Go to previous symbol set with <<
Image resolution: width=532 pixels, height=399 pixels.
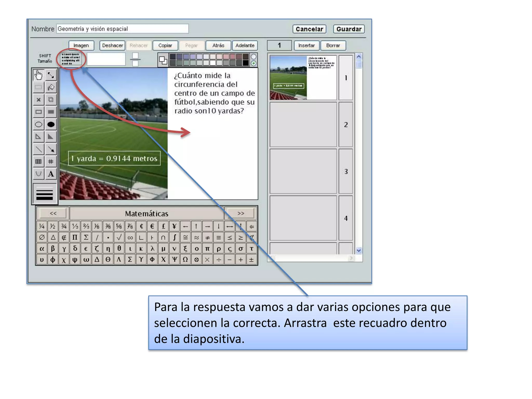pos(53,213)
